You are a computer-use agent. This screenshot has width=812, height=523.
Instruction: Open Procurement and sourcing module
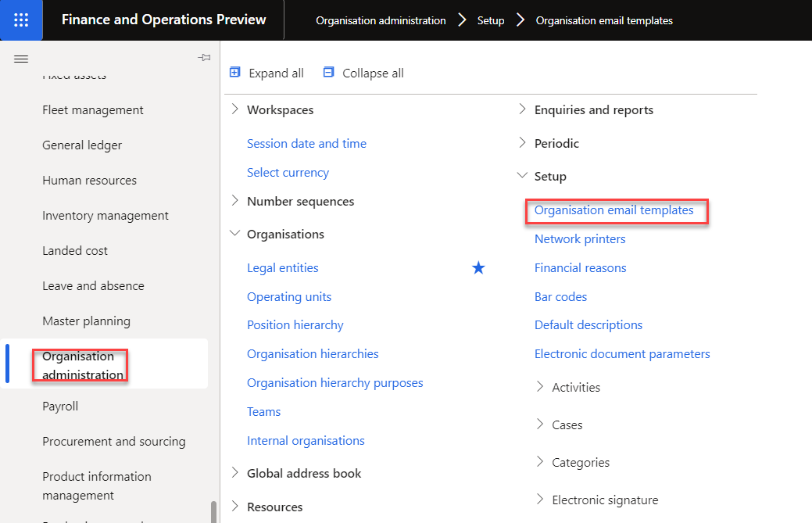point(114,441)
